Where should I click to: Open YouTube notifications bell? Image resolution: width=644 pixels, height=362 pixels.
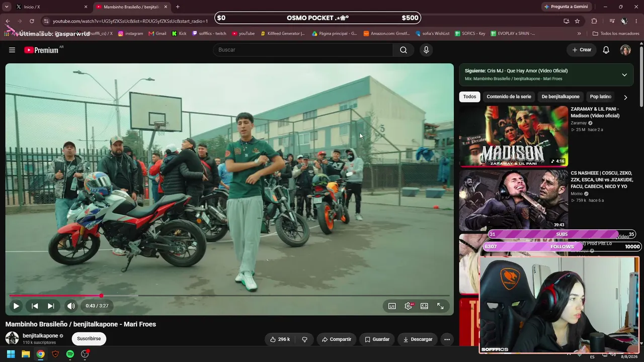point(606,50)
